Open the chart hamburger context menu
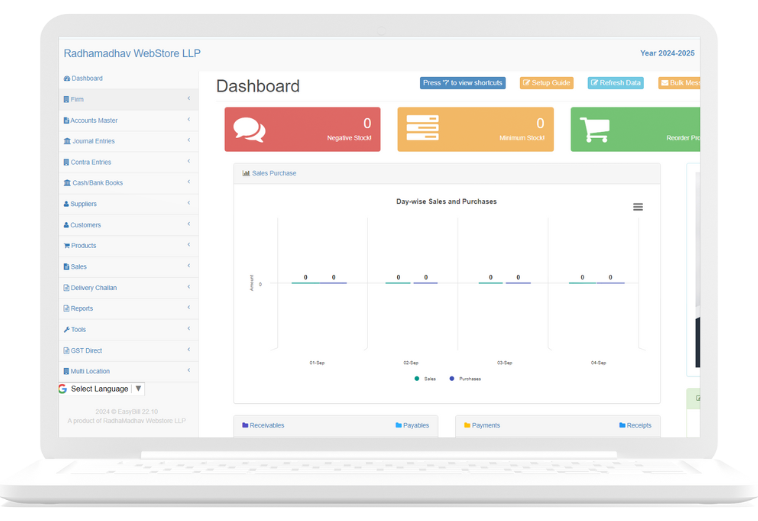 [x=638, y=207]
